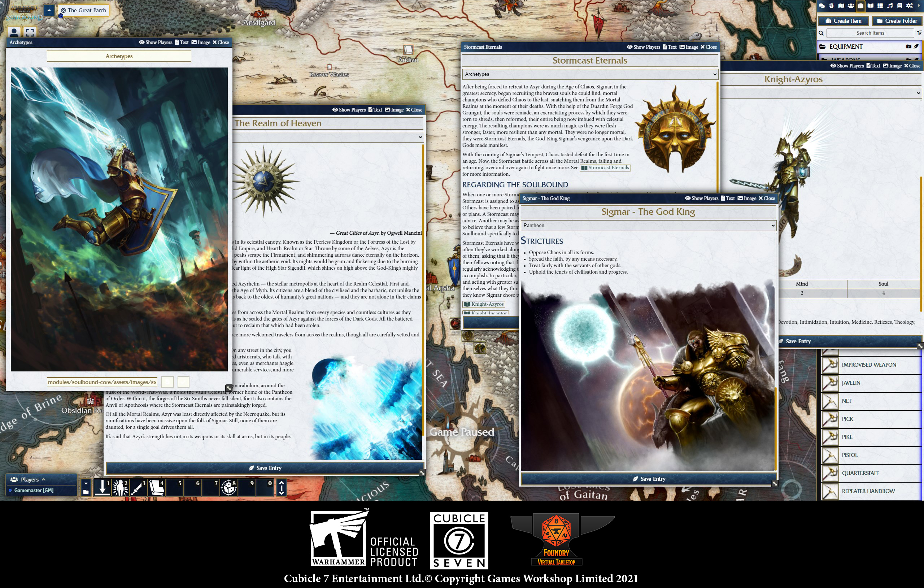Switch Realm of Heaven journal to Text mode
The height and width of the screenshot is (588, 924).
(375, 110)
